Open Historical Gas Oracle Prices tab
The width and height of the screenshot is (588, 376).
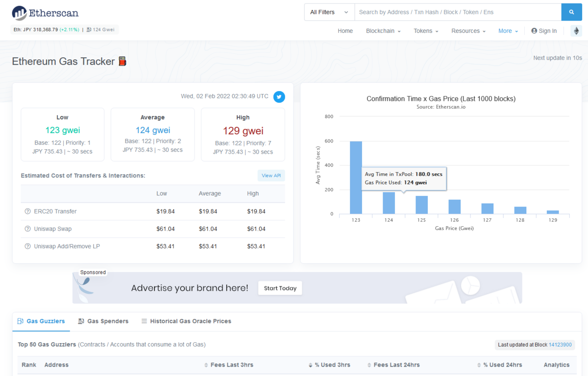click(x=186, y=321)
